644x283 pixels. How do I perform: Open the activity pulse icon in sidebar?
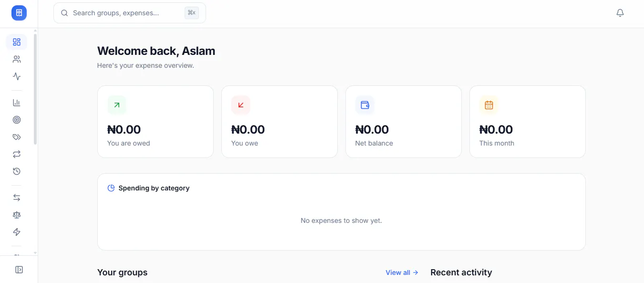pyautogui.click(x=17, y=76)
